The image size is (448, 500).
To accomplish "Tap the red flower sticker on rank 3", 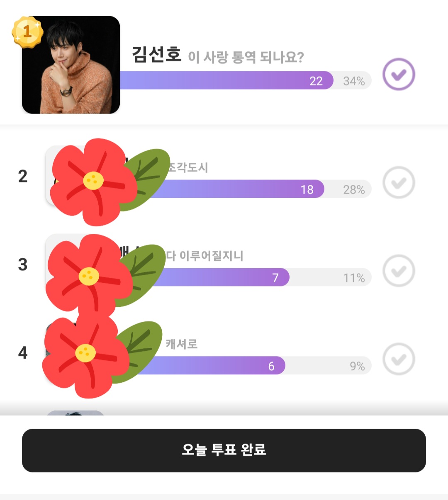I will pyautogui.click(x=89, y=276).
